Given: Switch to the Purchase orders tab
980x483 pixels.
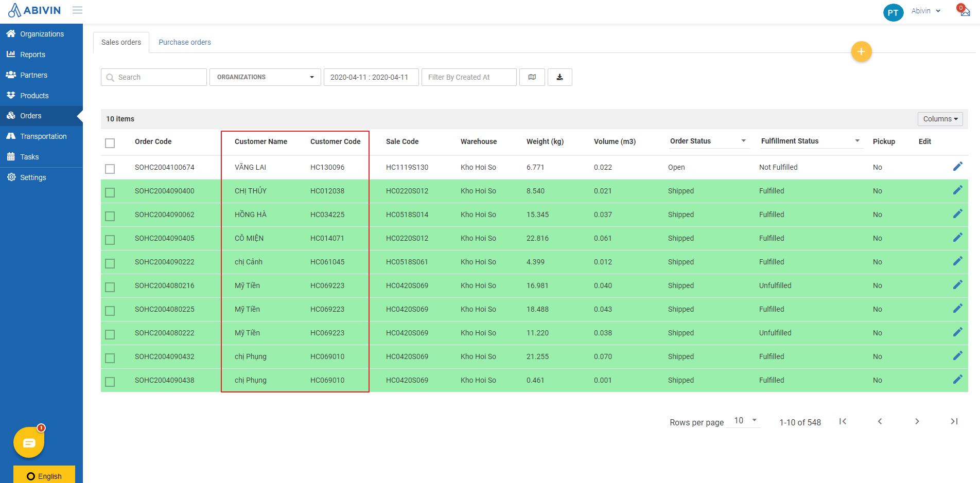Looking at the screenshot, I should pos(185,42).
